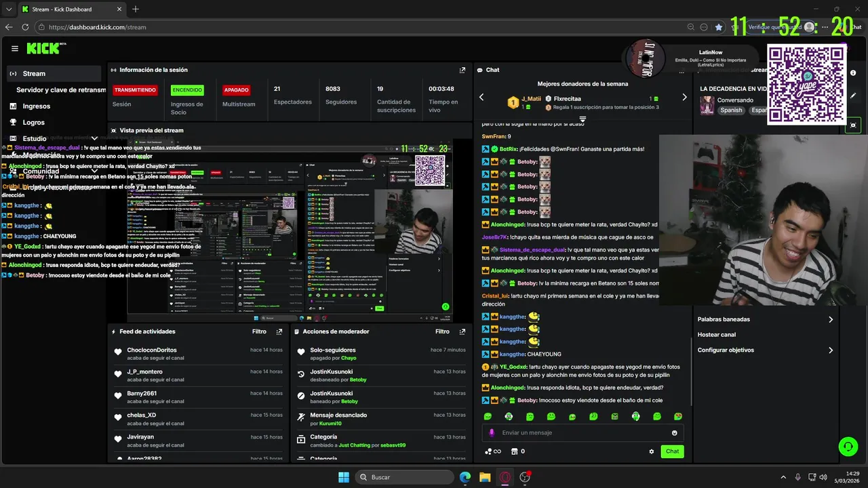Image resolution: width=868 pixels, height=488 pixels.
Task: Open Windows Start menu
Action: click(x=344, y=477)
